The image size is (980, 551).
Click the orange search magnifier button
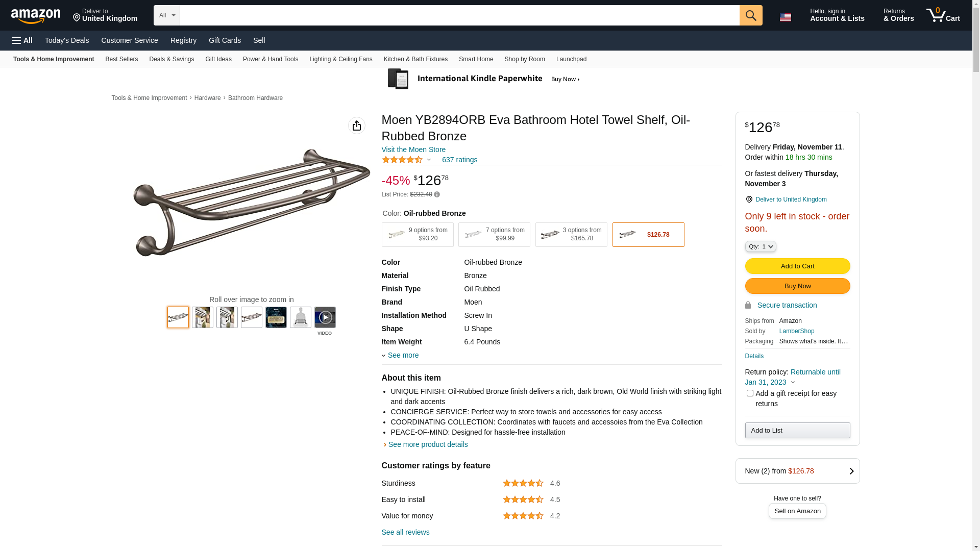pos(750,15)
